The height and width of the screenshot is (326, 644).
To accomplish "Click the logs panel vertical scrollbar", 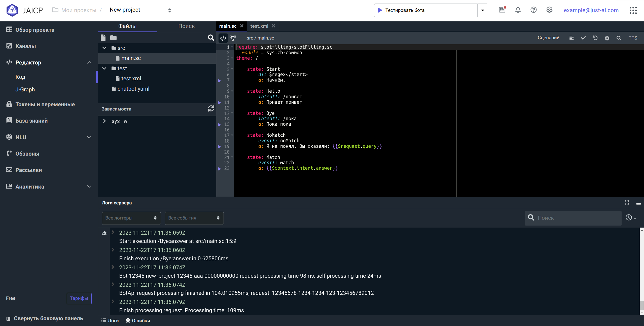I will (x=642, y=306).
